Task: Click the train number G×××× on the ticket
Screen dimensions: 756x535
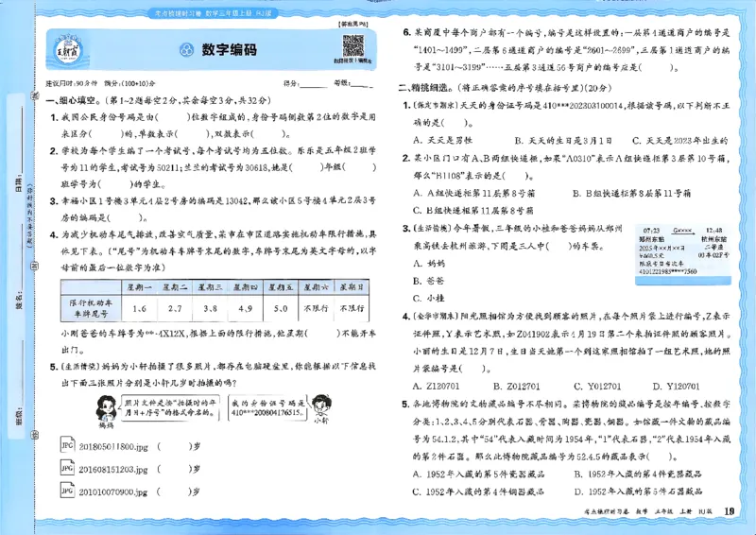Action: [681, 231]
